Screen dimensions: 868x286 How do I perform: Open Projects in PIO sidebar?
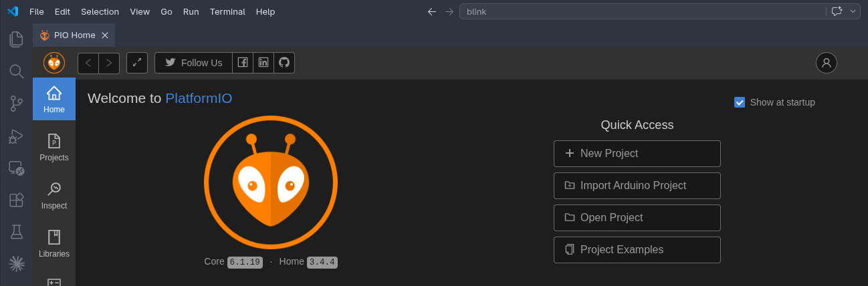[54, 147]
